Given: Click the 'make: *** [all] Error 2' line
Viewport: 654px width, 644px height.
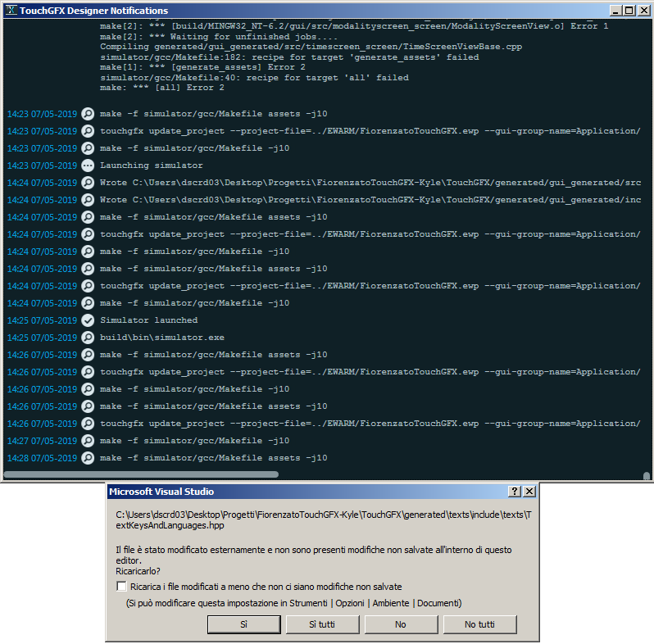Looking at the screenshot, I should (x=162, y=88).
